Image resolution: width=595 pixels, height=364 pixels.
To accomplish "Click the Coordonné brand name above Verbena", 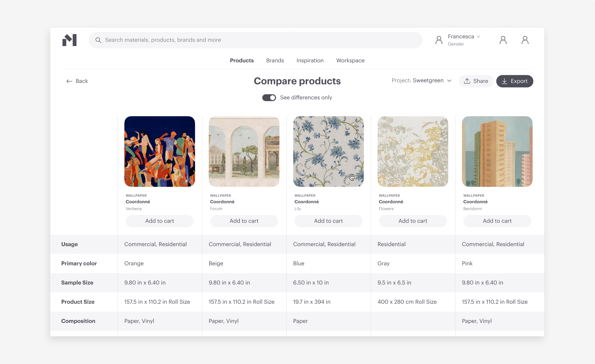I will coord(138,202).
